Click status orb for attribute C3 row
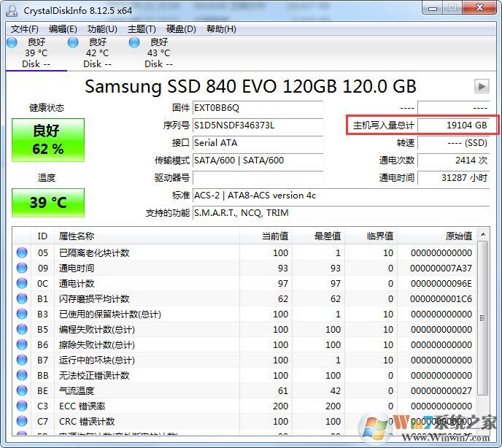Image resolution: width=502 pixels, height=448 pixels. pyautogui.click(x=22, y=406)
